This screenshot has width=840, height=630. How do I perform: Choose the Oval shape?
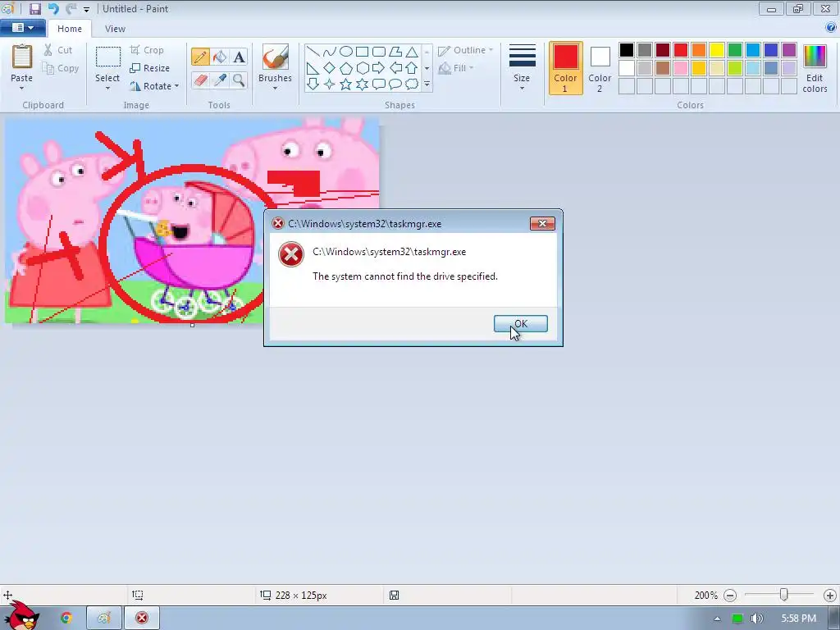coord(346,52)
